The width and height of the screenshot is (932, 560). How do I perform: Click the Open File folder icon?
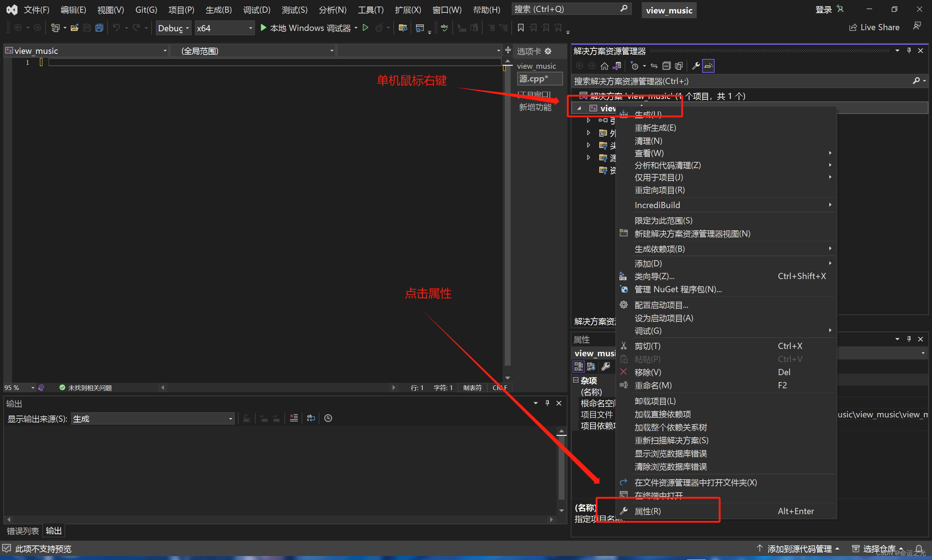point(74,28)
